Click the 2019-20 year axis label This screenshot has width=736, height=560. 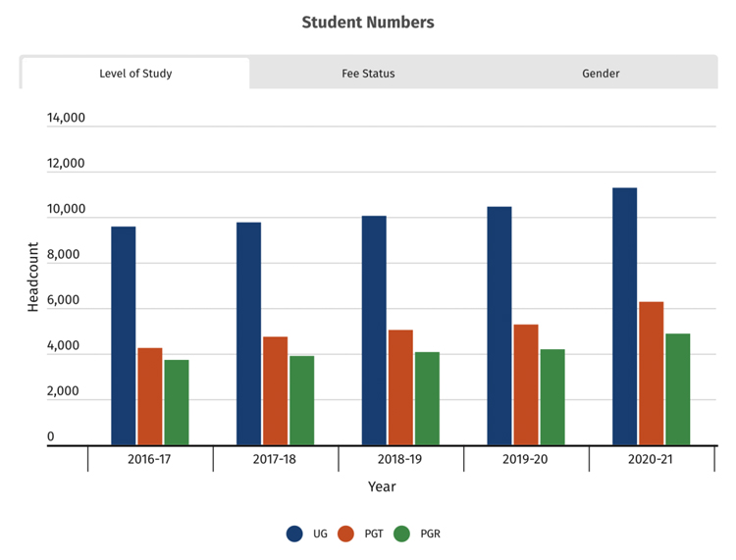point(526,459)
